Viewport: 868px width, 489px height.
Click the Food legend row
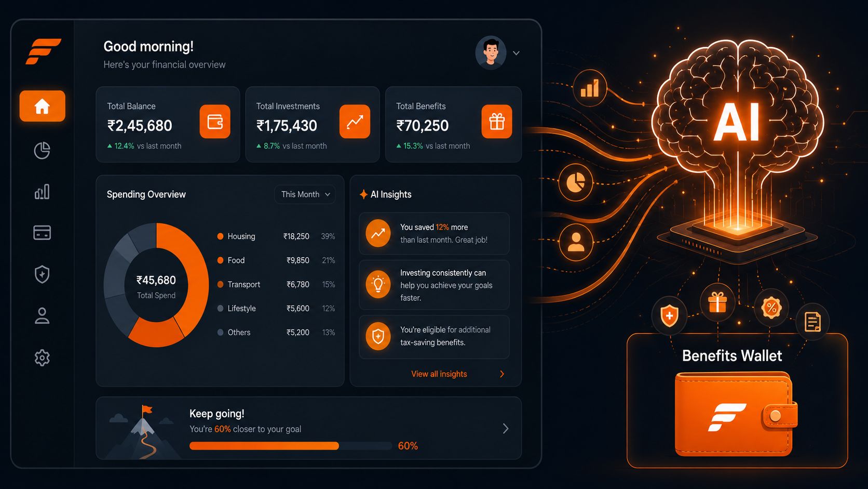(276, 260)
